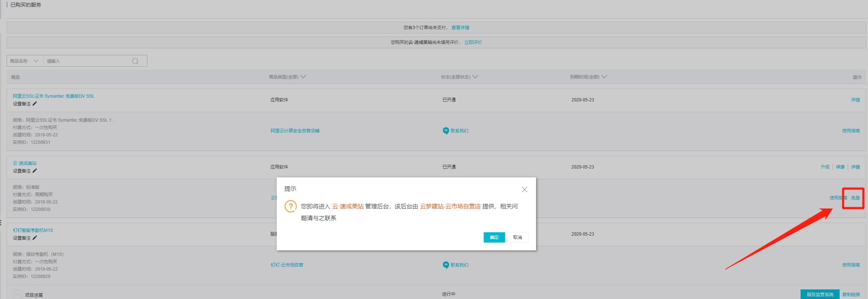Click the 请输入 search input field
This screenshot has width=868, height=299.
[x=88, y=61]
